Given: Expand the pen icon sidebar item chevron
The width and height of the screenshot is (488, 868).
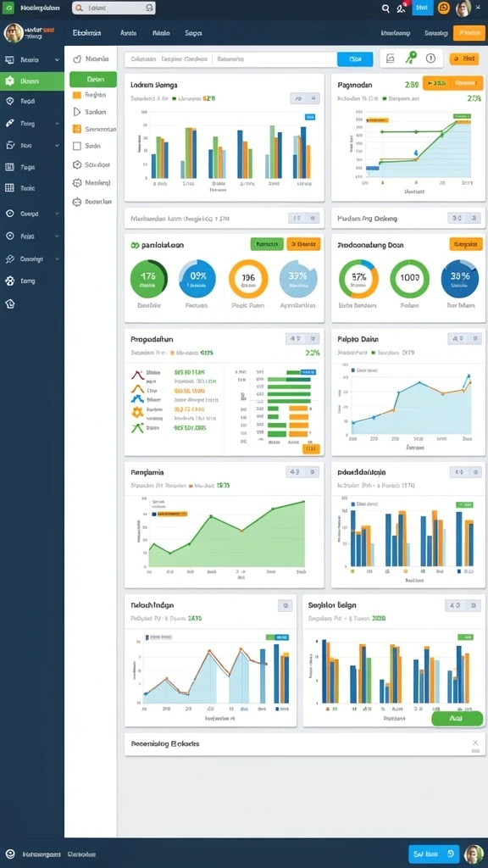Looking at the screenshot, I should (57, 124).
